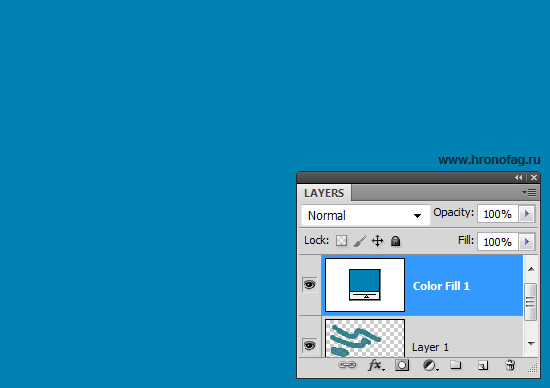Click the layers scrollbar up arrow
The image size is (550, 388).
tap(531, 269)
